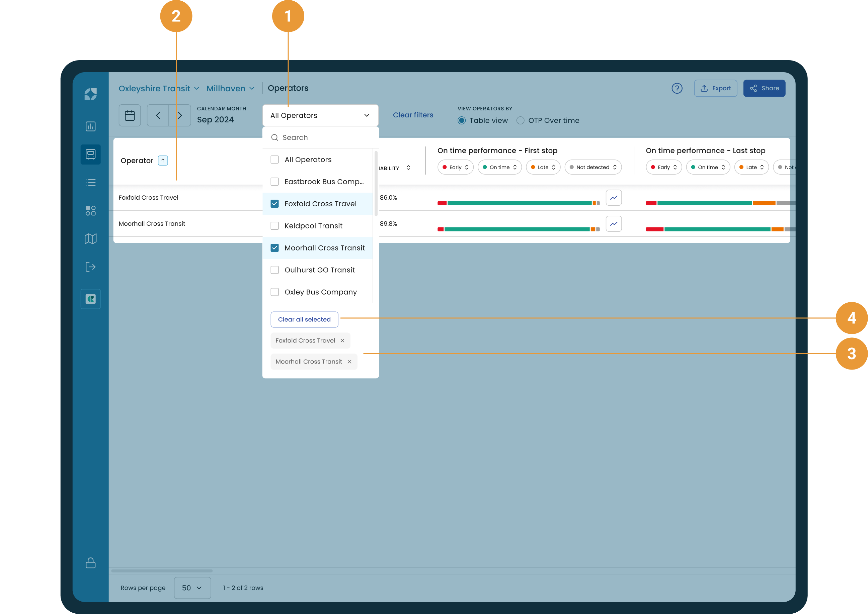
Task: Click the Clear all selected button
Action: coord(304,319)
